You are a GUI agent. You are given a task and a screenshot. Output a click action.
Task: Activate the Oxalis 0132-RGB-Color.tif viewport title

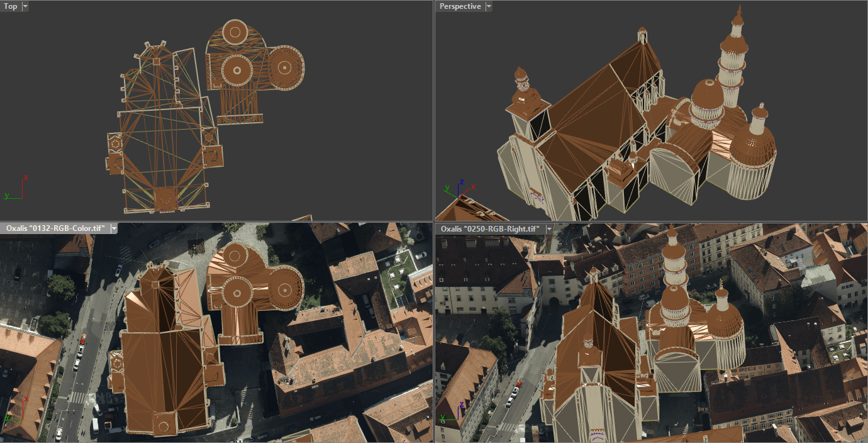[x=53, y=228]
